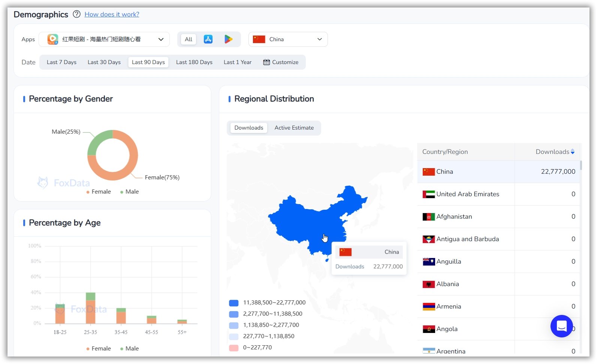Toggle Male series in gender chart legend
This screenshot has width=597, height=364.
129,192
